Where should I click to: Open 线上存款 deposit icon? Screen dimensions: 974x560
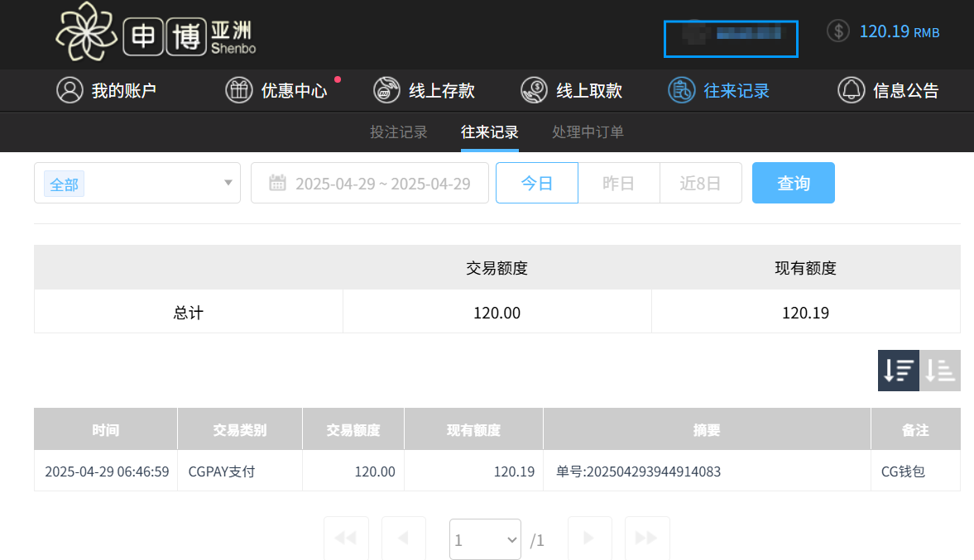[386, 90]
